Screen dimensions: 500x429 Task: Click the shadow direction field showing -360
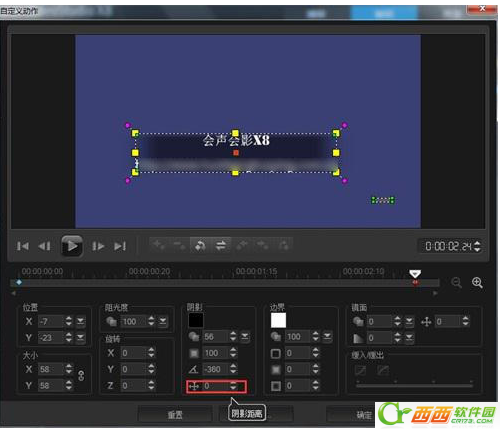tap(216, 369)
